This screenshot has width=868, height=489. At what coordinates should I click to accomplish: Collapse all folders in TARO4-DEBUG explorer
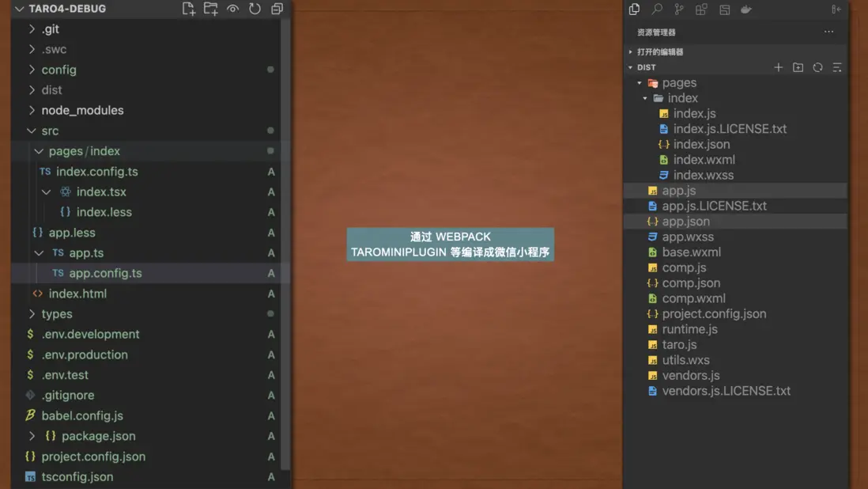tap(277, 9)
